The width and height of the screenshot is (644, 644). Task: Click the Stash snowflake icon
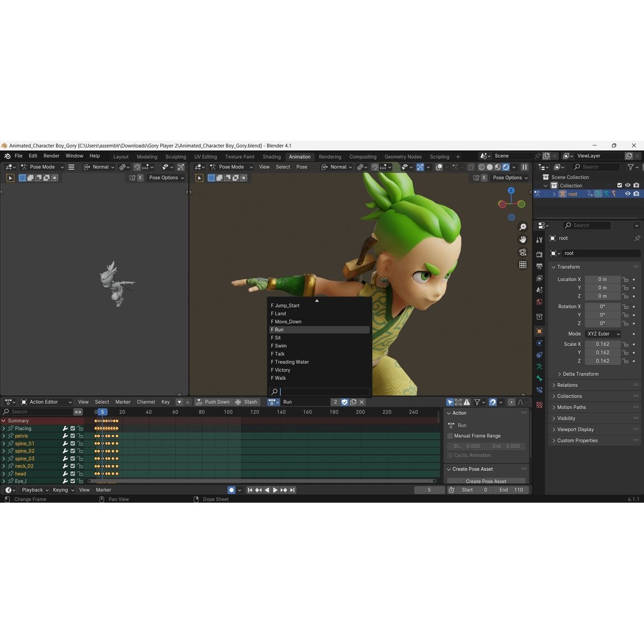(238, 402)
